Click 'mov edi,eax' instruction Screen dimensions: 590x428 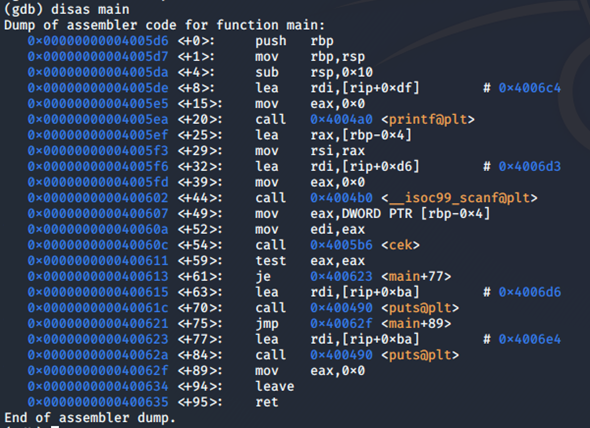(310, 230)
